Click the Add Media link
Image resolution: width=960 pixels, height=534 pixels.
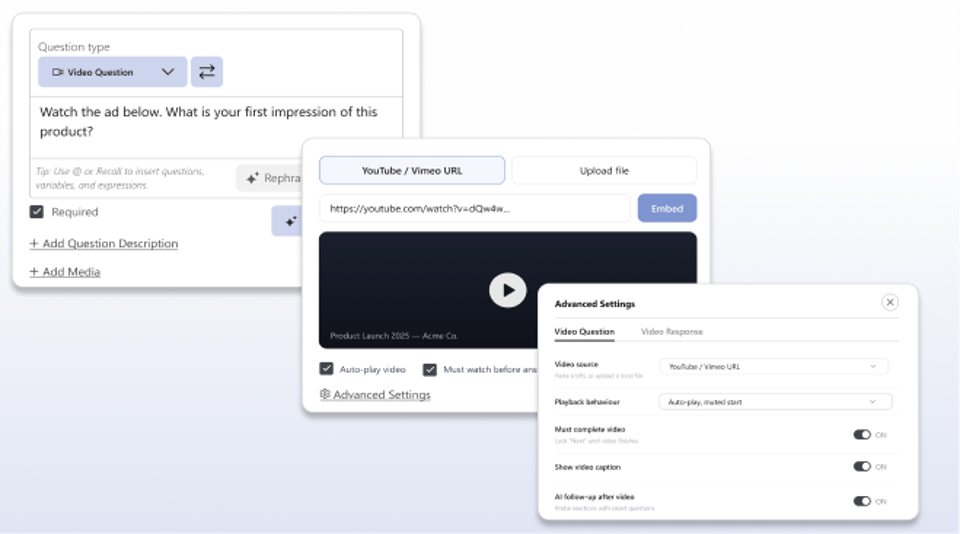coord(65,271)
